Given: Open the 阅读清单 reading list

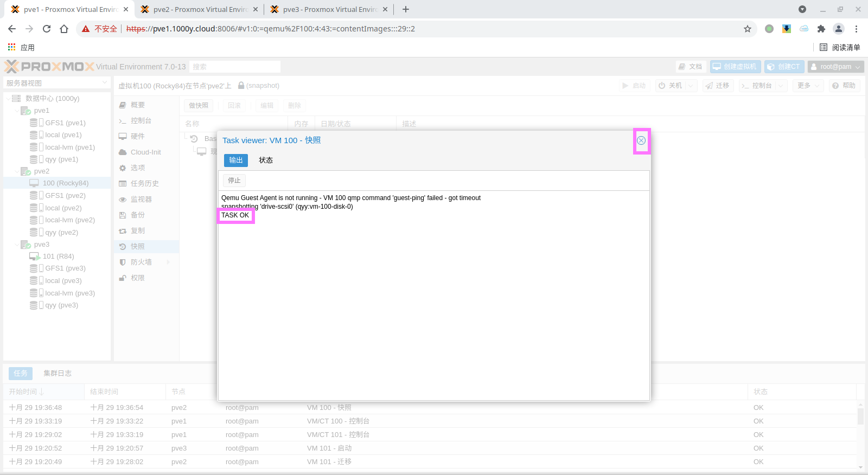Looking at the screenshot, I should coord(840,48).
